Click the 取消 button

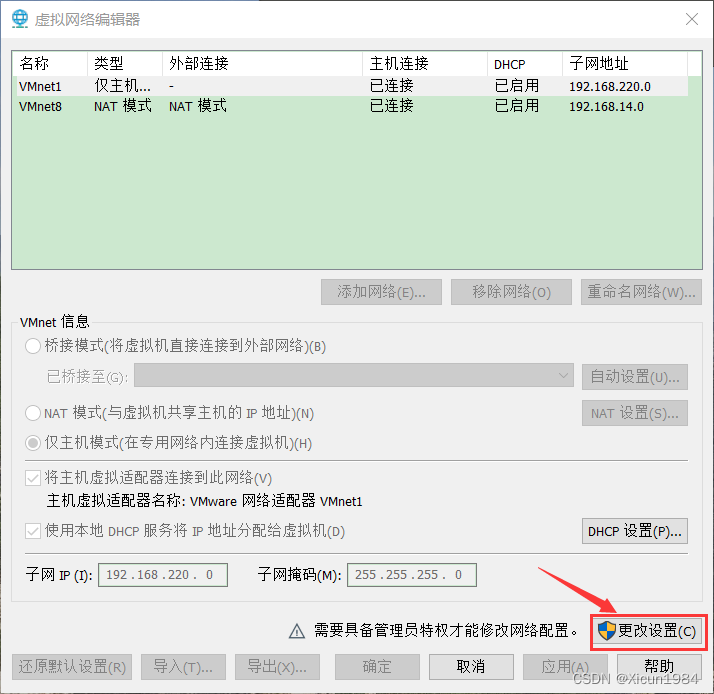pyautogui.click(x=471, y=667)
